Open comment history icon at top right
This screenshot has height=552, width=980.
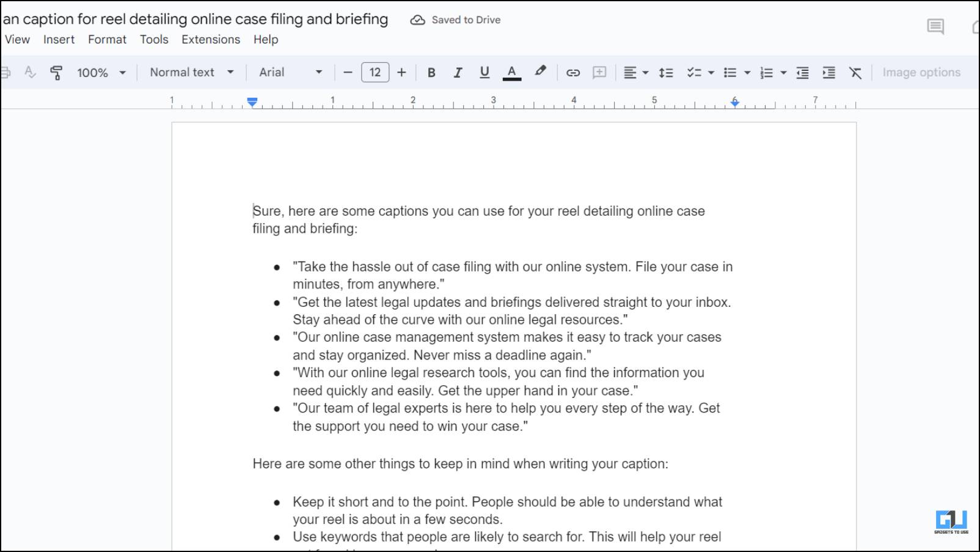tap(935, 26)
